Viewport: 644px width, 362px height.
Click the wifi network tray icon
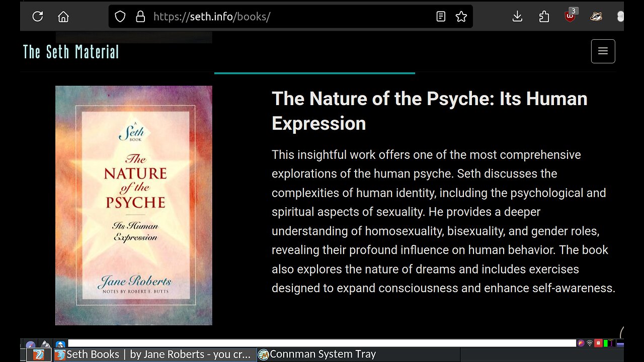point(590,343)
